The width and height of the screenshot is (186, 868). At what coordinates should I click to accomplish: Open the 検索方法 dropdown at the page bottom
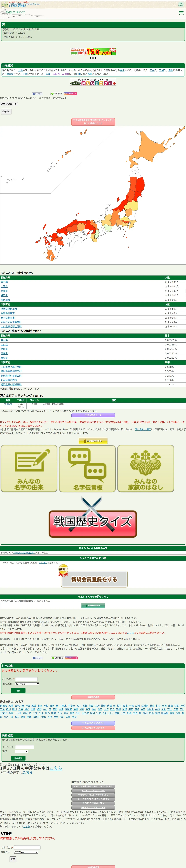click(26, 852)
